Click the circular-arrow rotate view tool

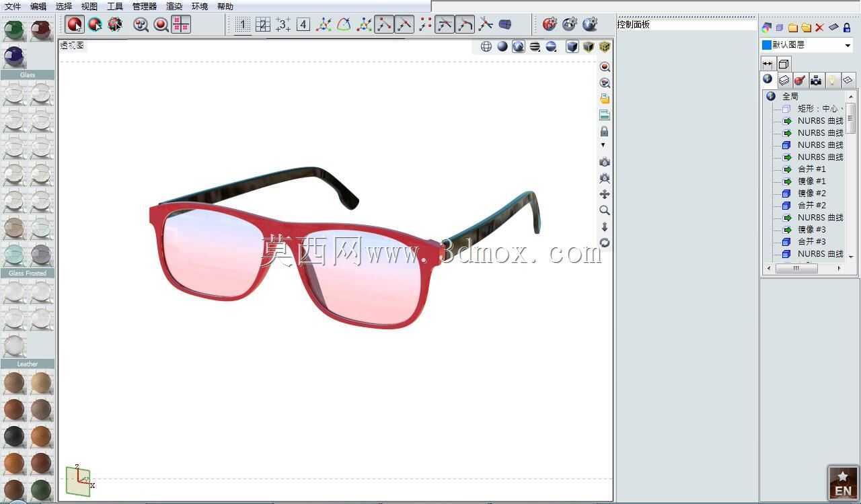pyautogui.click(x=605, y=243)
